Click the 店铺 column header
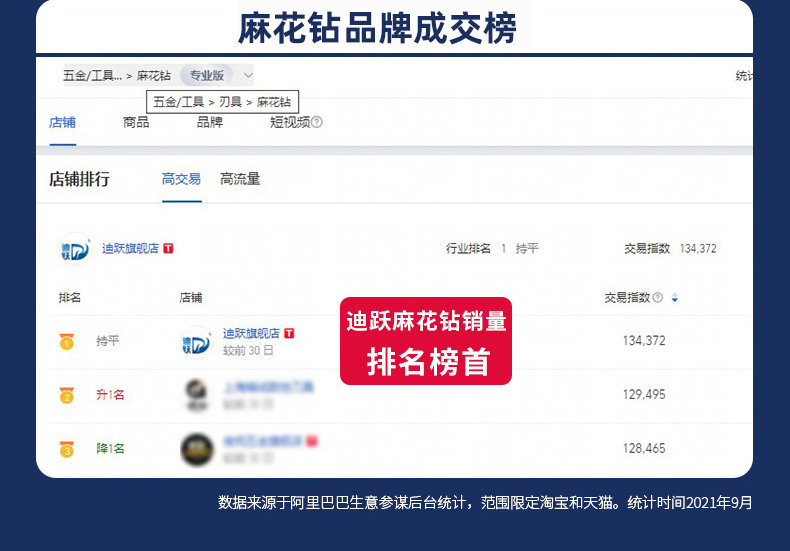The image size is (790, 551). coord(191,298)
